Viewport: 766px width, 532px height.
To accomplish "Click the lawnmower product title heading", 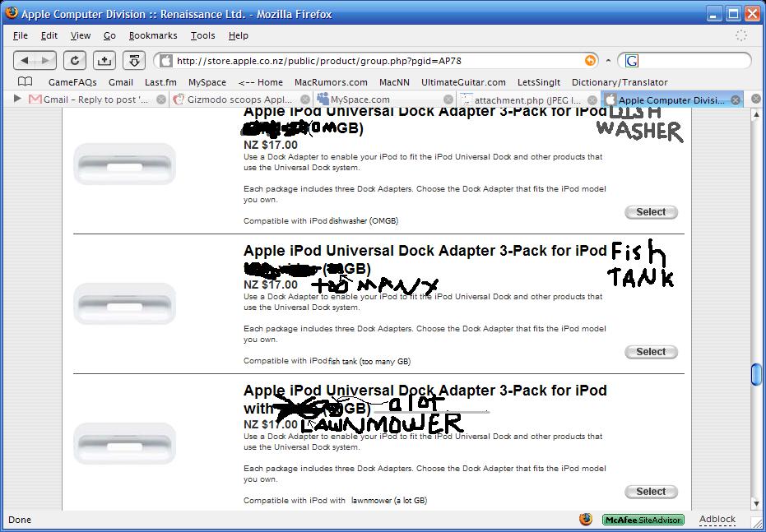I will (425, 399).
